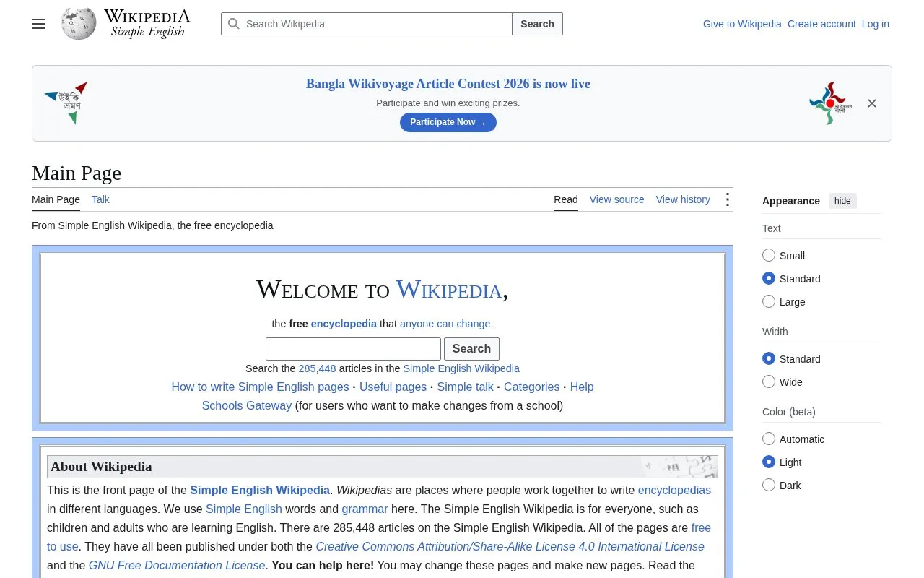Viewport: 924px width, 578px height.
Task: Open the Main Page tab
Action: click(56, 199)
